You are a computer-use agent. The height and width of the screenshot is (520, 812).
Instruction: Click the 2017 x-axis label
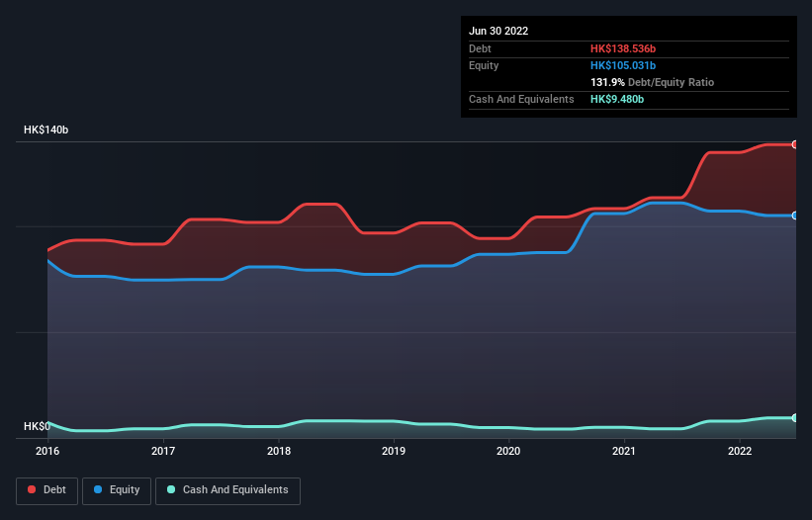(x=163, y=451)
